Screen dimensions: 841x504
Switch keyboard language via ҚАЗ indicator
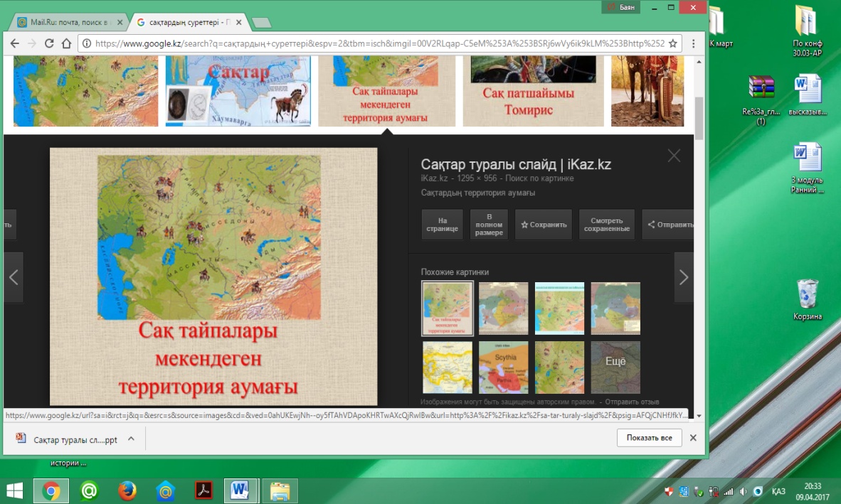point(778,491)
